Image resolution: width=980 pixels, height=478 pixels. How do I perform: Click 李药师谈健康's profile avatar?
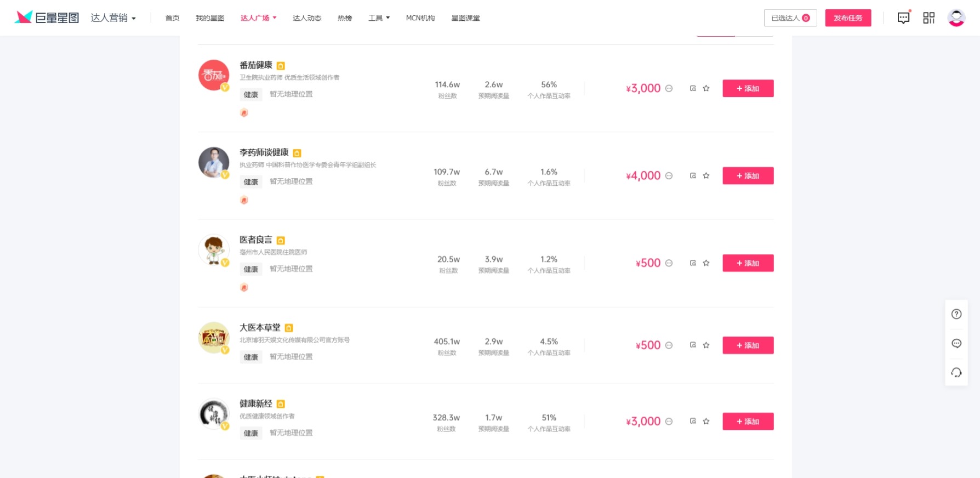click(214, 162)
